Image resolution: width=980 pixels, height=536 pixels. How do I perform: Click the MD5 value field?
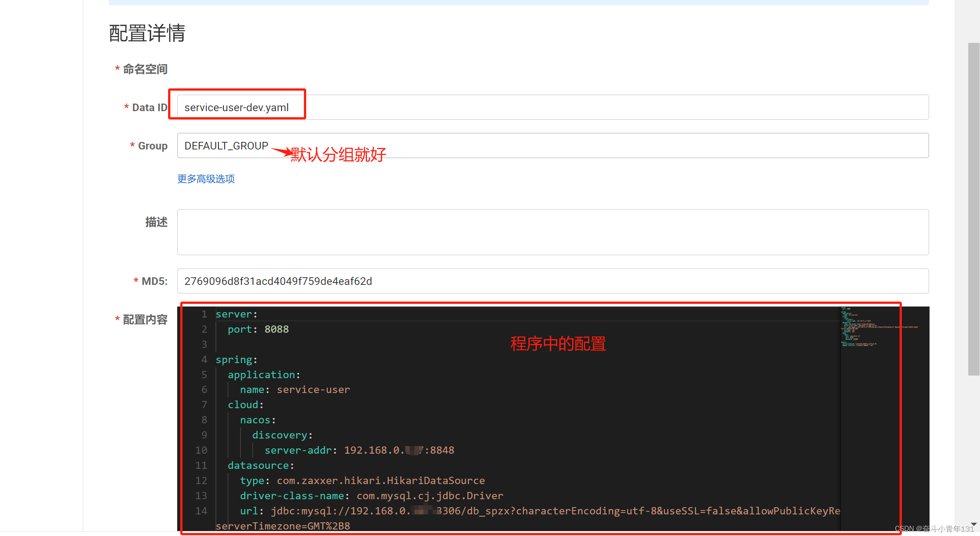pos(552,281)
